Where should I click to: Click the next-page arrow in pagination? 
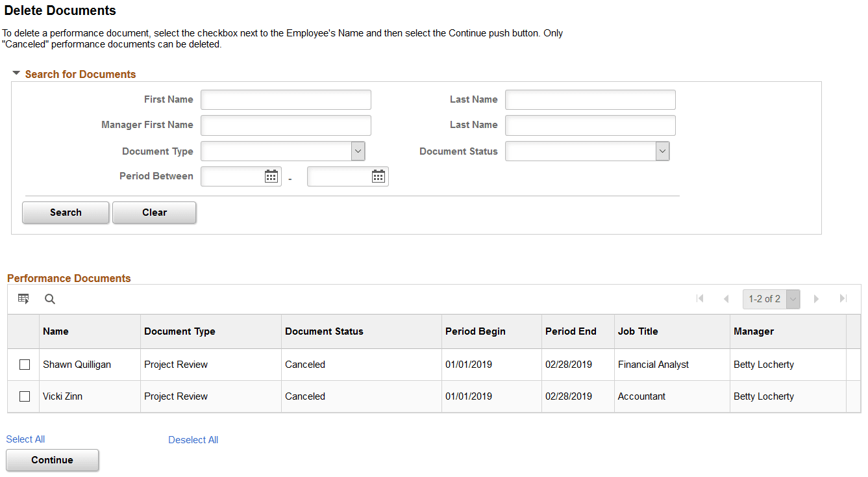pyautogui.click(x=816, y=298)
